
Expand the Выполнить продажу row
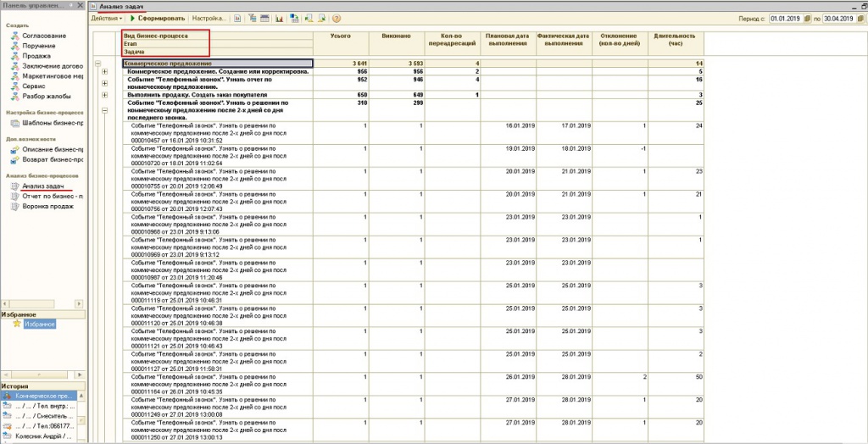[x=104, y=95]
